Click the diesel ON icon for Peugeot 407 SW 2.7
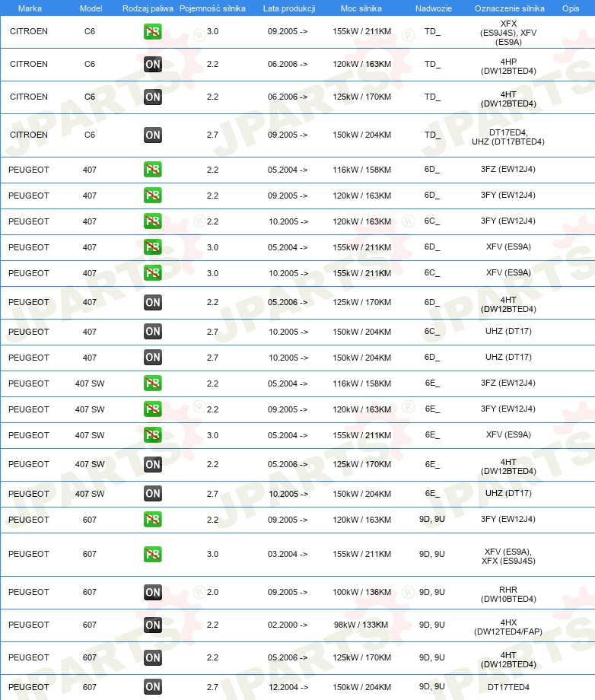Image resolution: width=595 pixels, height=700 pixels. point(153,494)
